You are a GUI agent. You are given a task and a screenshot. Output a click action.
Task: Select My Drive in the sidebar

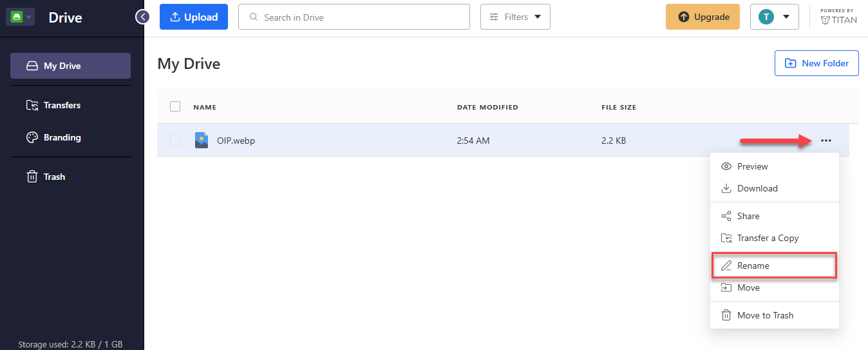[70, 66]
